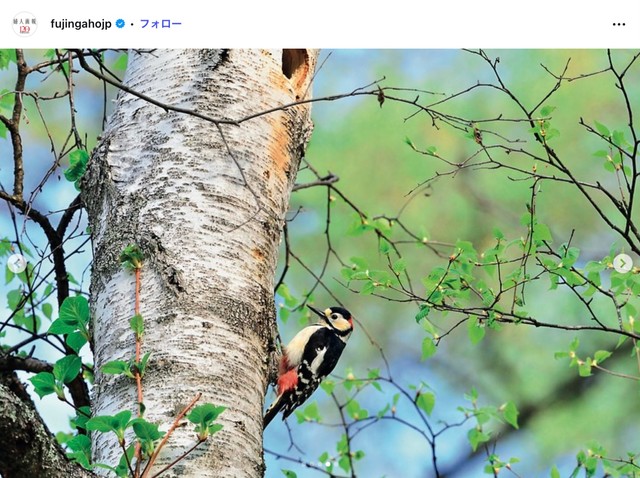Open the fujingahojp profile avatar

(x=24, y=24)
